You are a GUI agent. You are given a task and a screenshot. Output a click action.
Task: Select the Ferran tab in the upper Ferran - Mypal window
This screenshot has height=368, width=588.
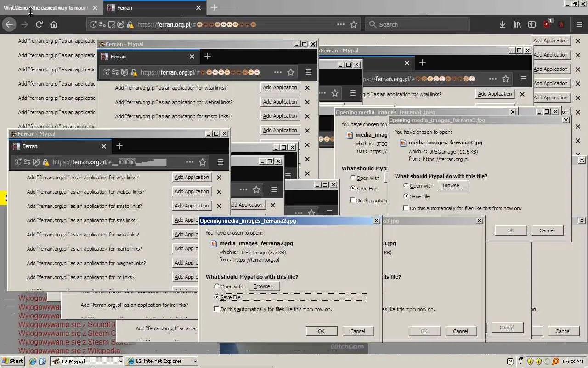[x=148, y=56]
